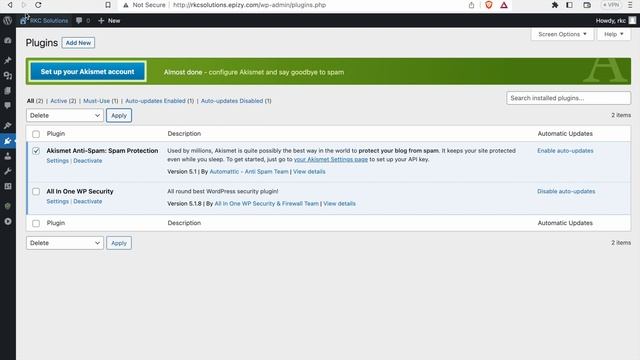Open Tools wrench icon
This screenshot has width=640, height=360.
(x=8, y=171)
